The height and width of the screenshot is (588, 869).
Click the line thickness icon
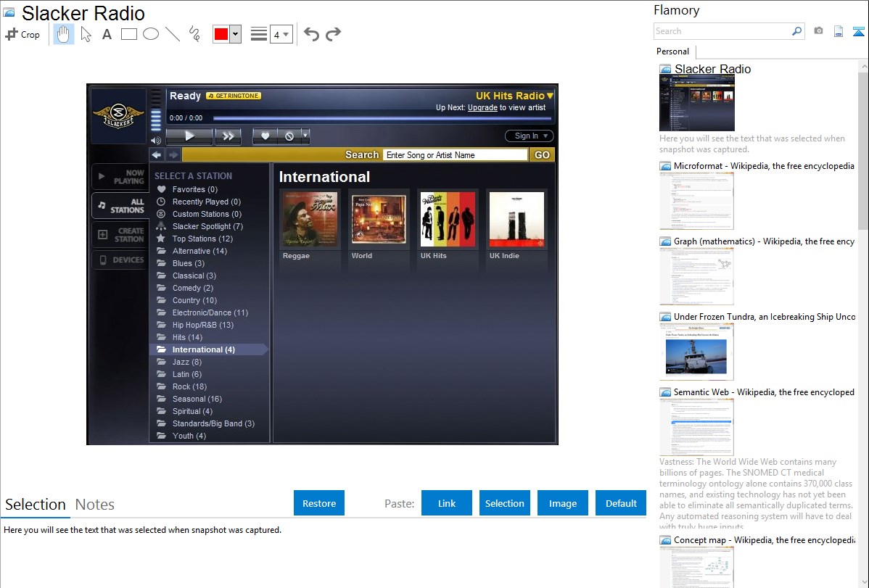(258, 34)
